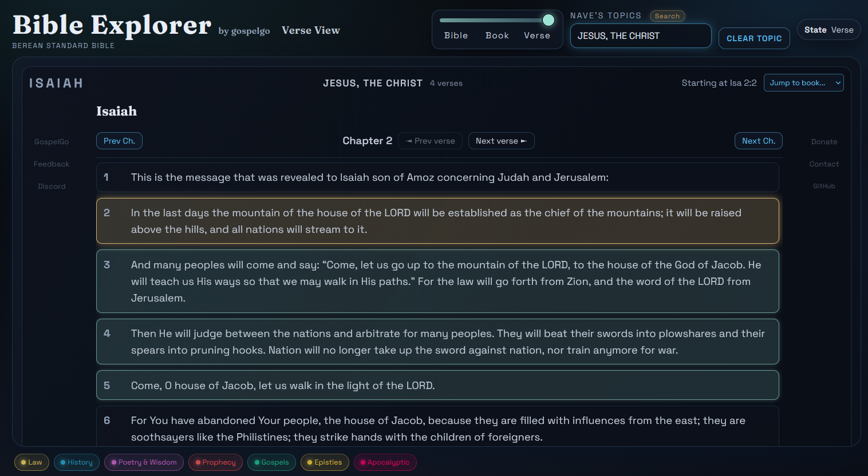Viewport: 868px width, 476px height.
Task: Advance to the next verse
Action: [501, 141]
